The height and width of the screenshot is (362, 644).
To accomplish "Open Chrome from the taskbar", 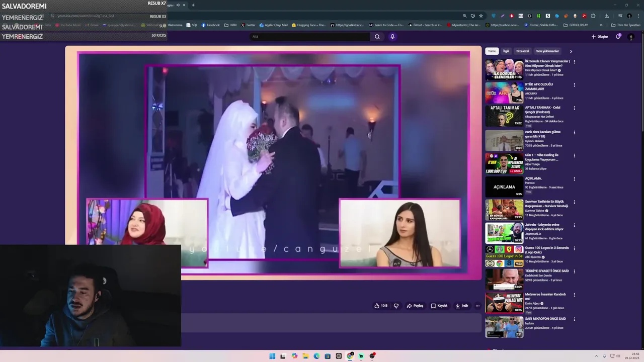I will click(350, 356).
